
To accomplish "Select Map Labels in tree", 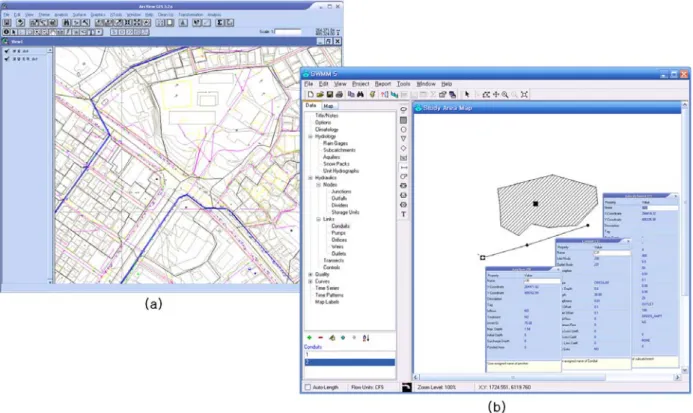I will tap(327, 302).
